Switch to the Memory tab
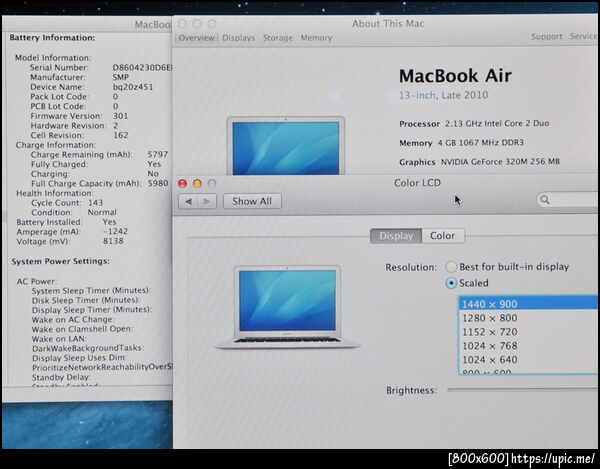The width and height of the screenshot is (600, 469). pyautogui.click(x=316, y=38)
